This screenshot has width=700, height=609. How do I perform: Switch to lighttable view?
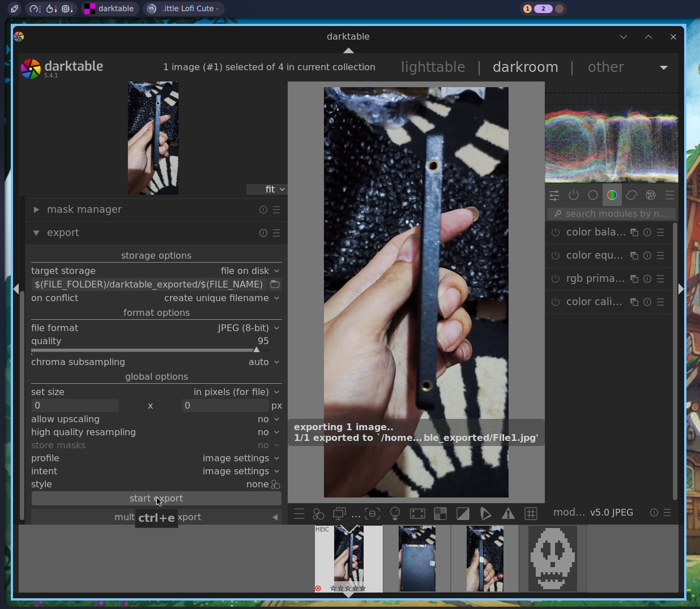tap(433, 67)
